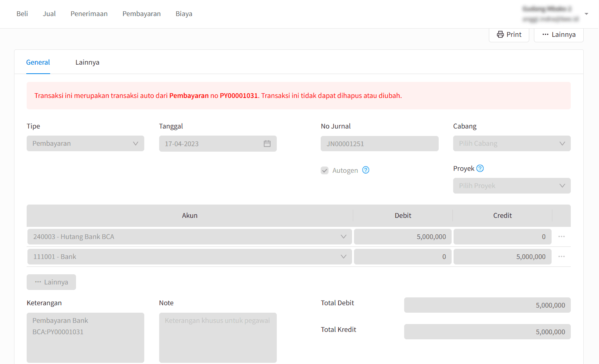
Task: Click the help icon beside Proyek label
Action: (480, 168)
